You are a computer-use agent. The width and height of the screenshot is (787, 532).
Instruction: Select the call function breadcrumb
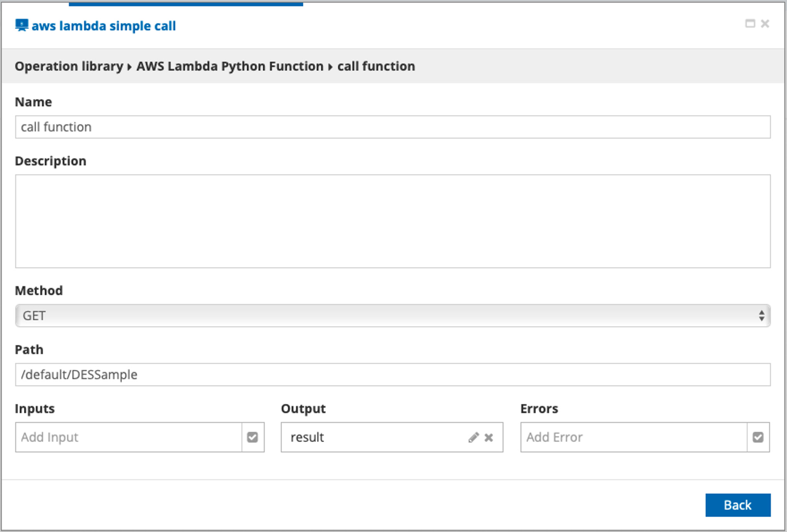(376, 66)
